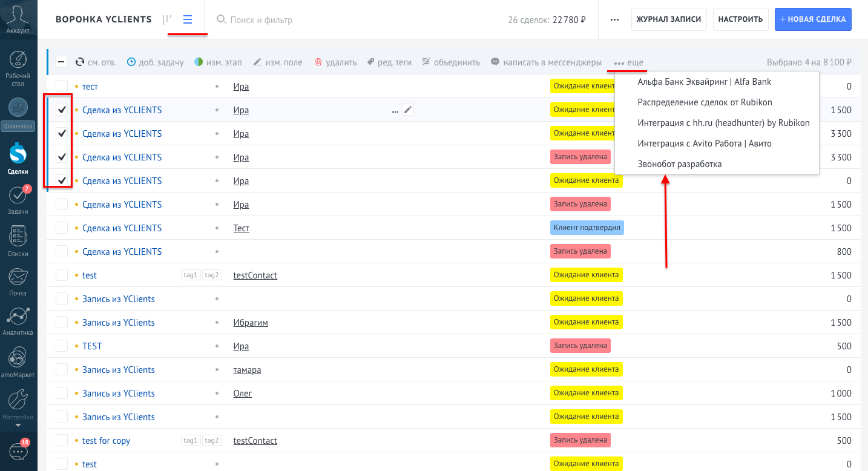The width and height of the screenshot is (868, 471).
Task: Click см. отв. change responsible action
Action: 96,62
